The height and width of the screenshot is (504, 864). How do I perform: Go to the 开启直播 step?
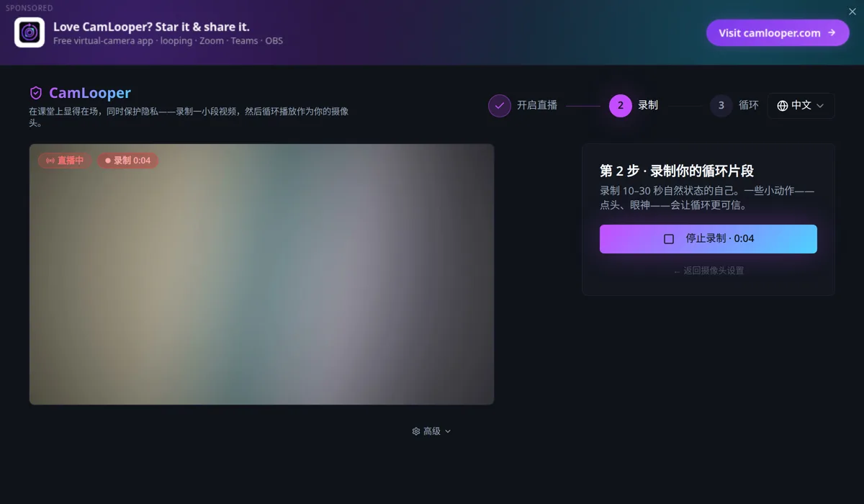[537, 105]
